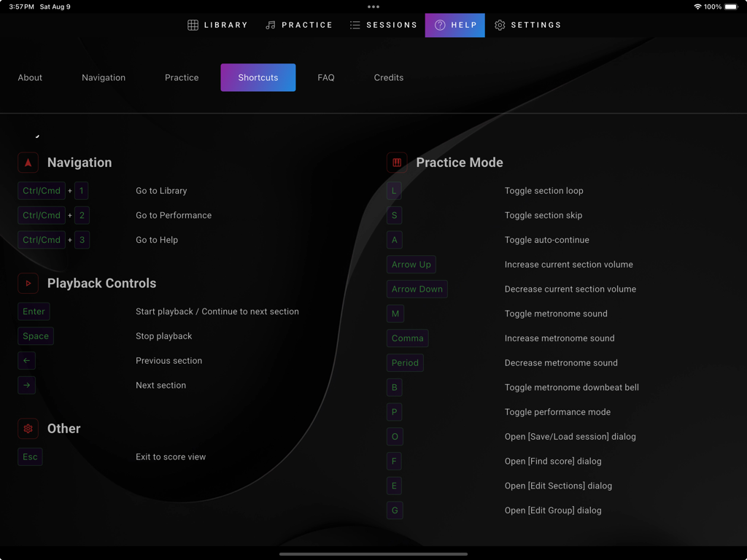Image resolution: width=747 pixels, height=560 pixels.
Task: Click the Space key chip for stop playback
Action: point(35,336)
